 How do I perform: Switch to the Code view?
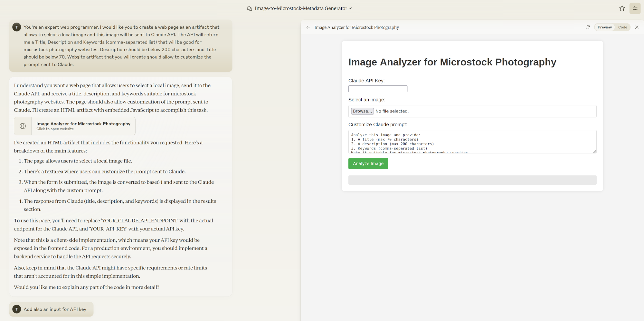click(x=622, y=27)
